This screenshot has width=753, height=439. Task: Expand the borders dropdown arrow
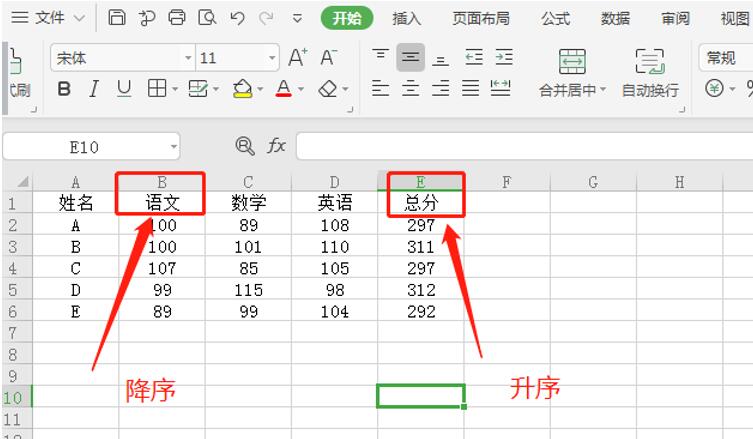point(175,89)
